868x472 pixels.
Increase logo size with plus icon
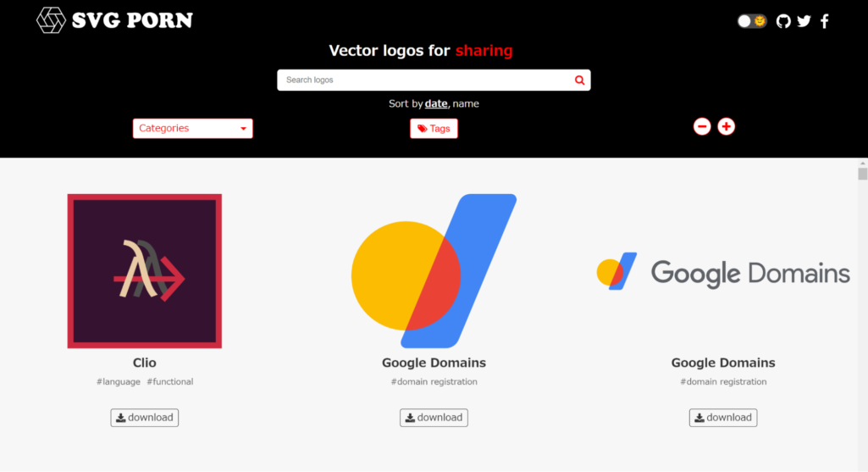coord(727,127)
